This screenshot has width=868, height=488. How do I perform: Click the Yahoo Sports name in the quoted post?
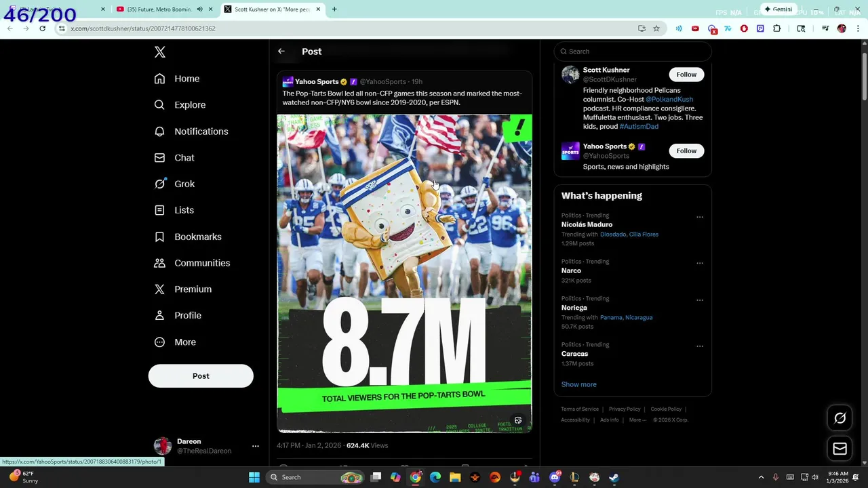point(317,82)
